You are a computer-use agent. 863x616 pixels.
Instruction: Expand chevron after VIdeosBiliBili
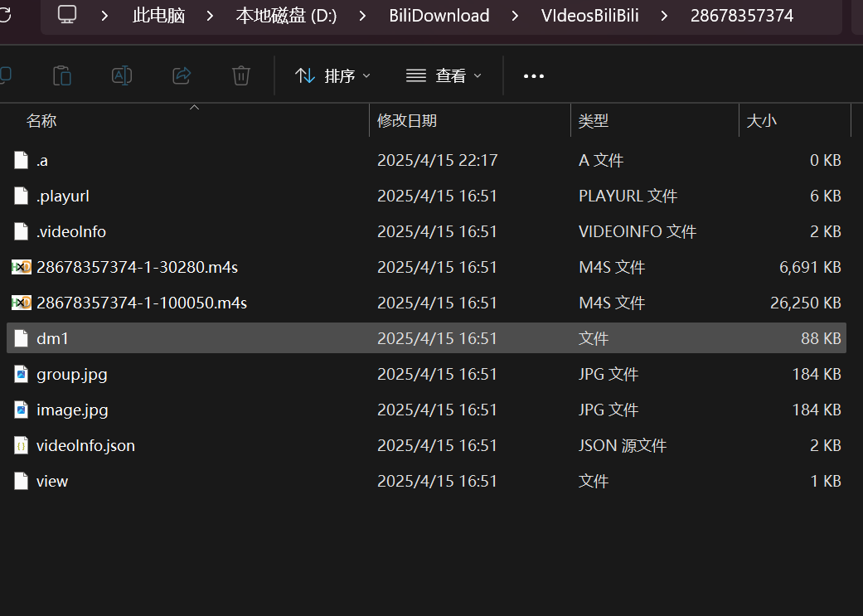tap(664, 16)
